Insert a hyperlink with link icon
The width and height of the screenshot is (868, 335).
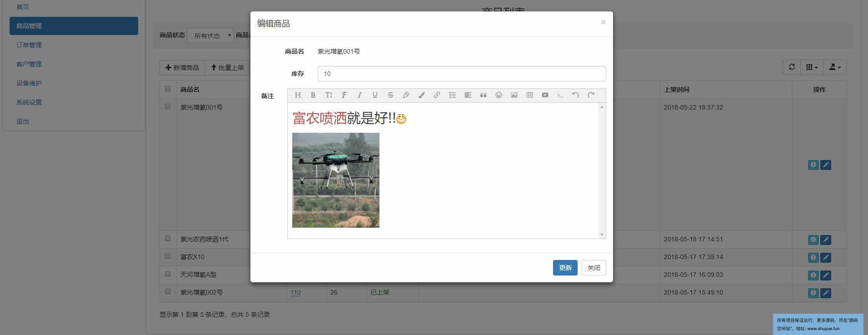[x=437, y=95]
